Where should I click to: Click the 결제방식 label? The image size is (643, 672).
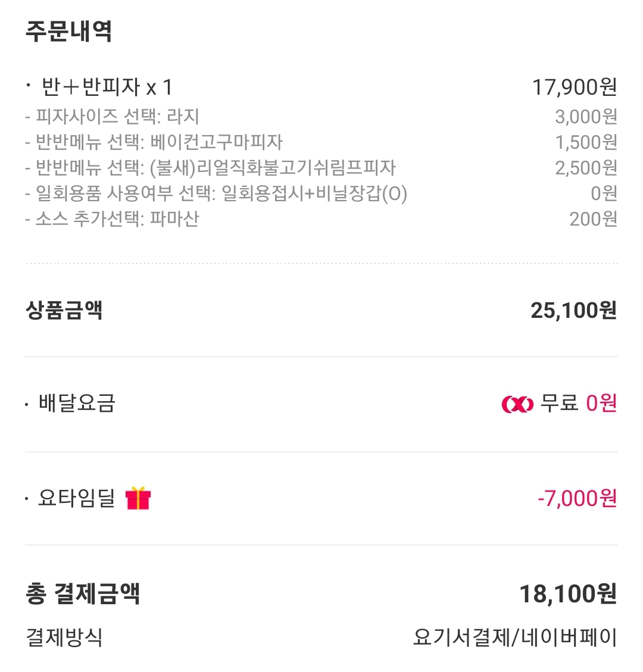click(x=64, y=637)
